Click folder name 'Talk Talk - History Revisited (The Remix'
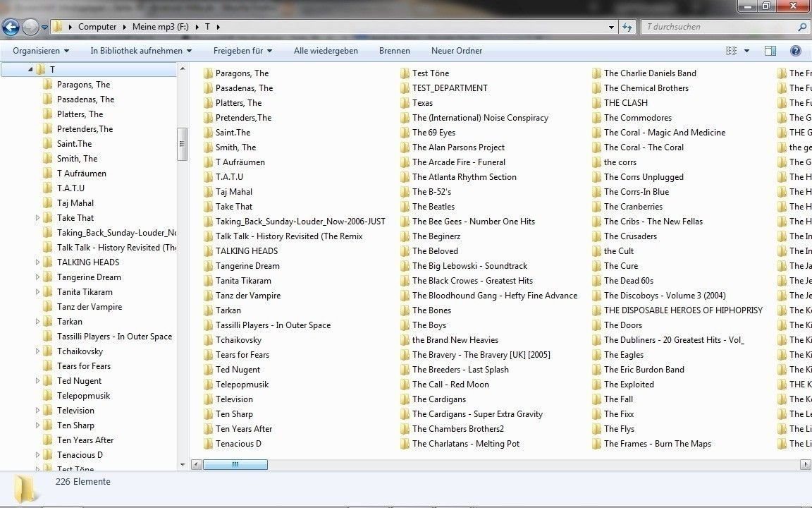Image resolution: width=812 pixels, height=508 pixels. [x=289, y=236]
